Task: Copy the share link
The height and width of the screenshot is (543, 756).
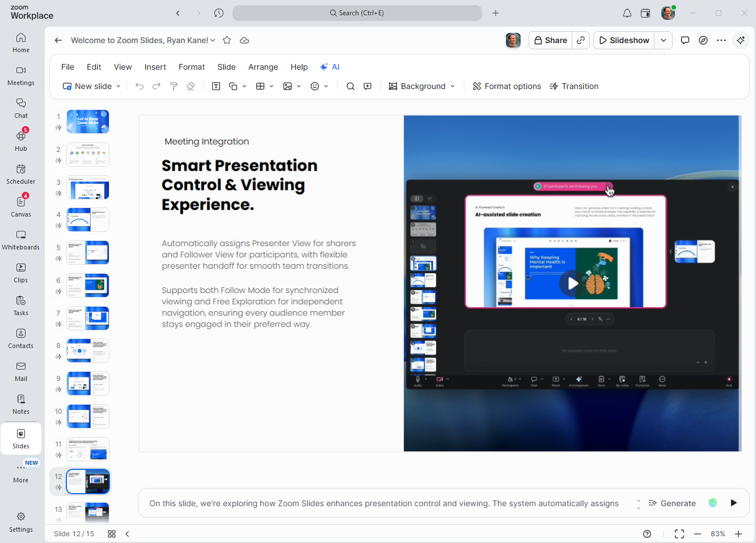Action: click(x=581, y=40)
